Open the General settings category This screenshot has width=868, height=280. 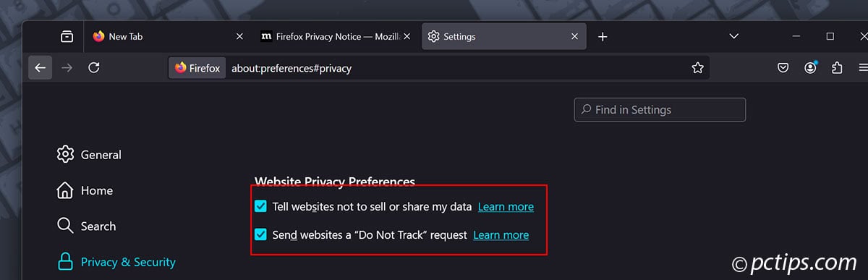(89, 155)
